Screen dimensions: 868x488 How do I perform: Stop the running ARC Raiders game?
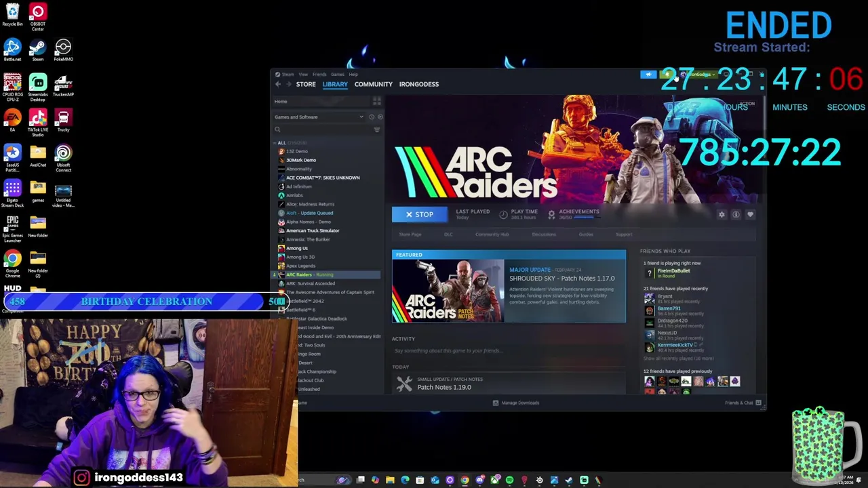click(420, 214)
